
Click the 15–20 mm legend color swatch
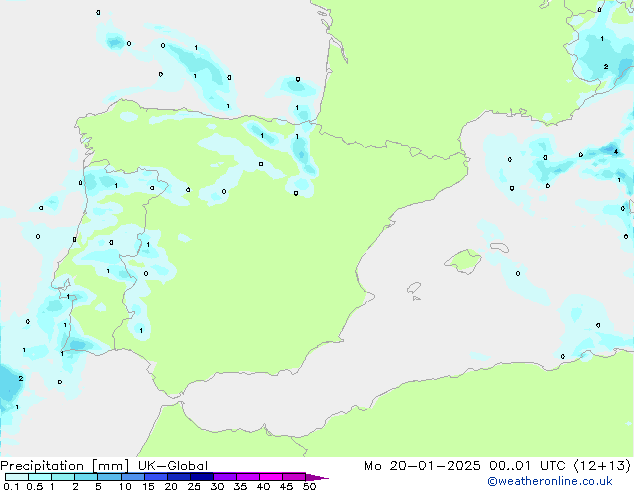point(155,477)
